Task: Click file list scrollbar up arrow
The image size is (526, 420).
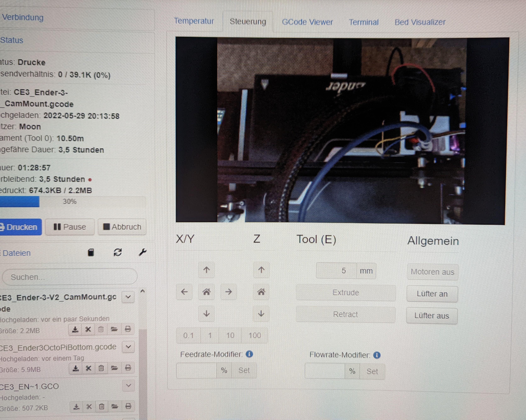Action: [x=143, y=291]
